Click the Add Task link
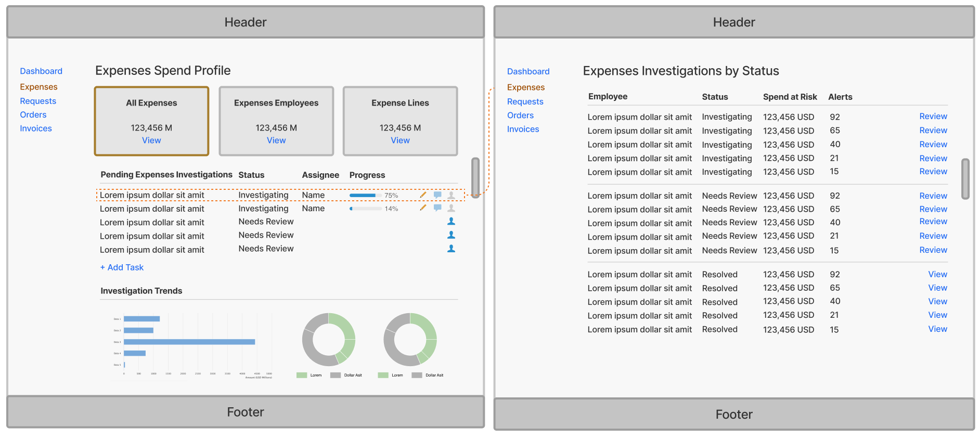This screenshot has height=439, width=980. pos(122,267)
